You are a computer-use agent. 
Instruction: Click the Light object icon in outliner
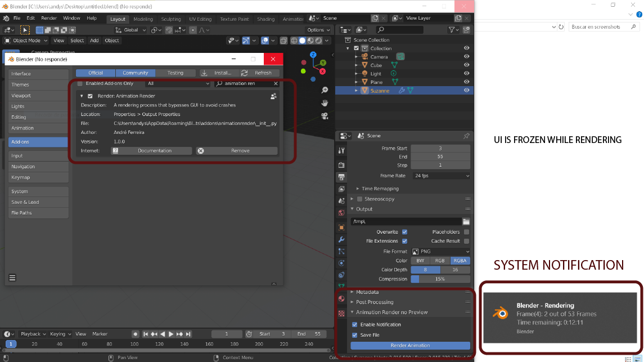(x=364, y=74)
